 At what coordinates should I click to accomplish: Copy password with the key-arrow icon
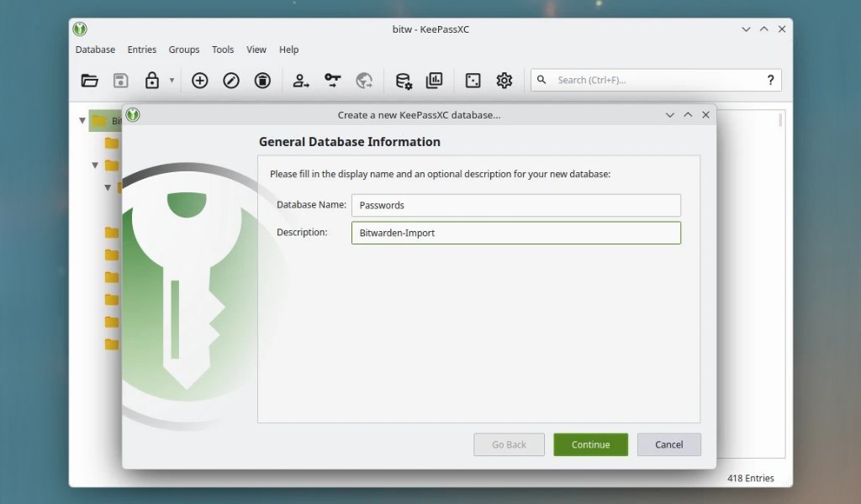pos(332,81)
